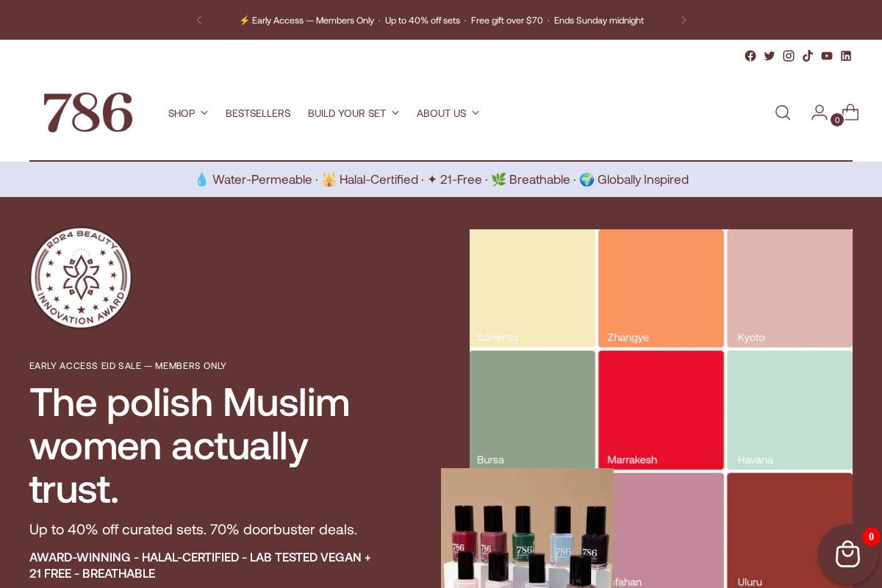Open the YouTube social icon
The height and width of the screenshot is (588, 882).
click(827, 56)
